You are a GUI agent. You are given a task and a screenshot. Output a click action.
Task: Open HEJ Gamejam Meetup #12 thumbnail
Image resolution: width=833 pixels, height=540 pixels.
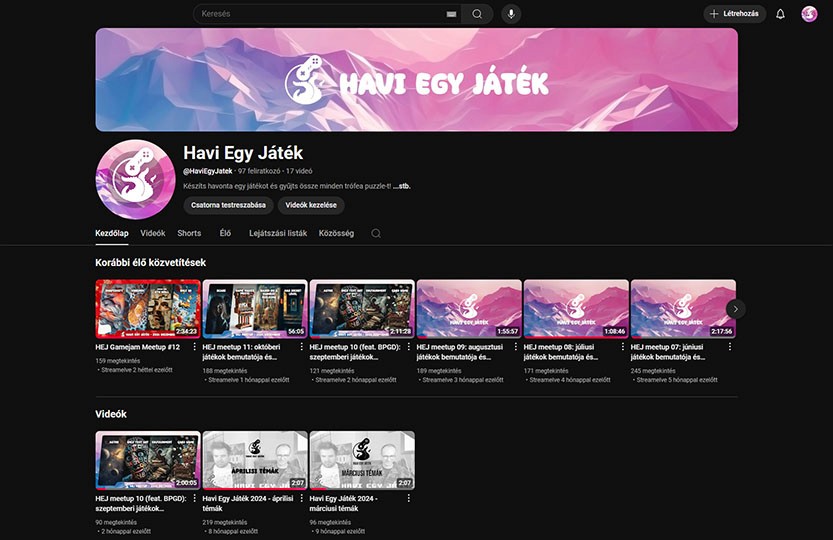coord(148,309)
